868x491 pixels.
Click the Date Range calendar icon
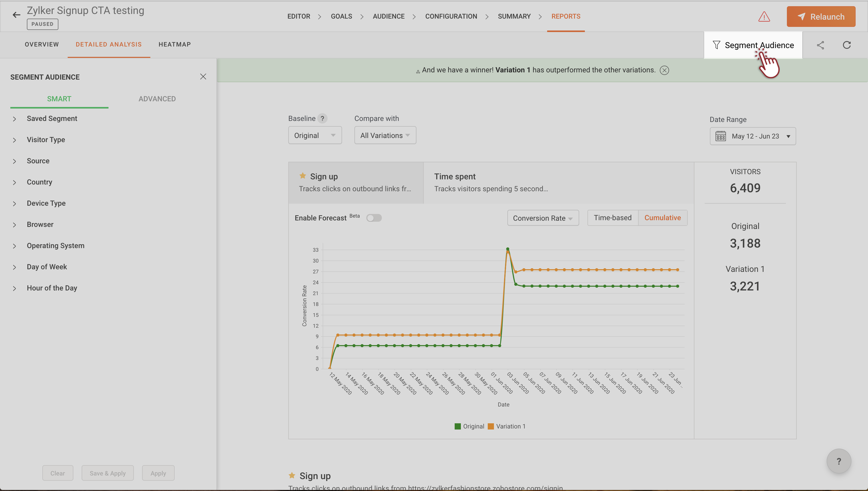(x=720, y=136)
